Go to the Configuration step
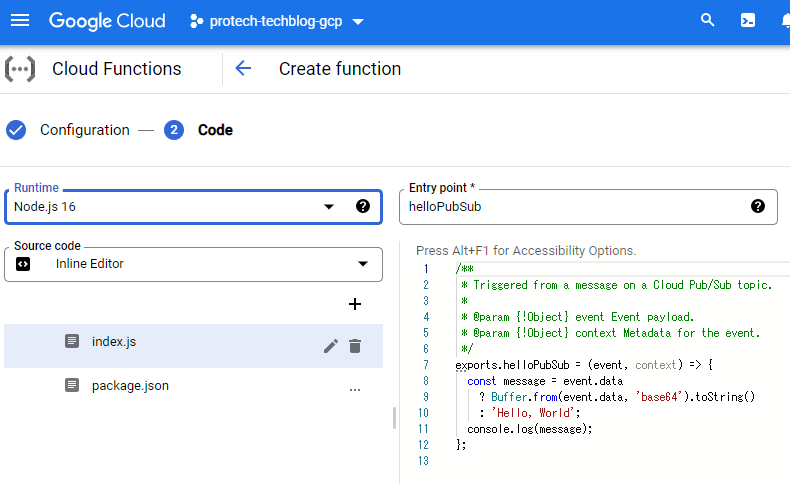Screen dimensions: 790x484 click(x=84, y=130)
